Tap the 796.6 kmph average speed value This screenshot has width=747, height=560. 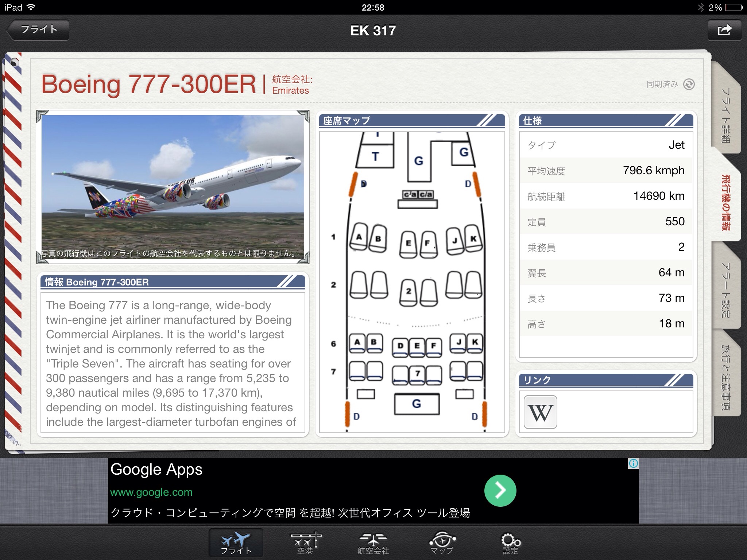654,170
